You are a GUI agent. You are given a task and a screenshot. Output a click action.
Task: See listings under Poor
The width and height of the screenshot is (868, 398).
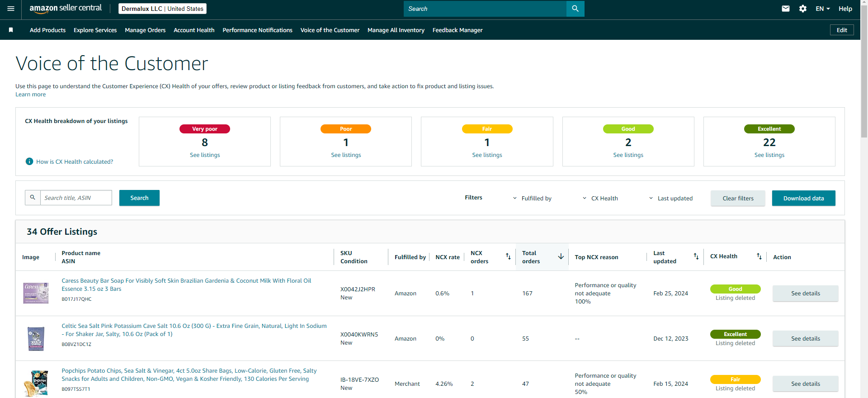pyautogui.click(x=346, y=155)
